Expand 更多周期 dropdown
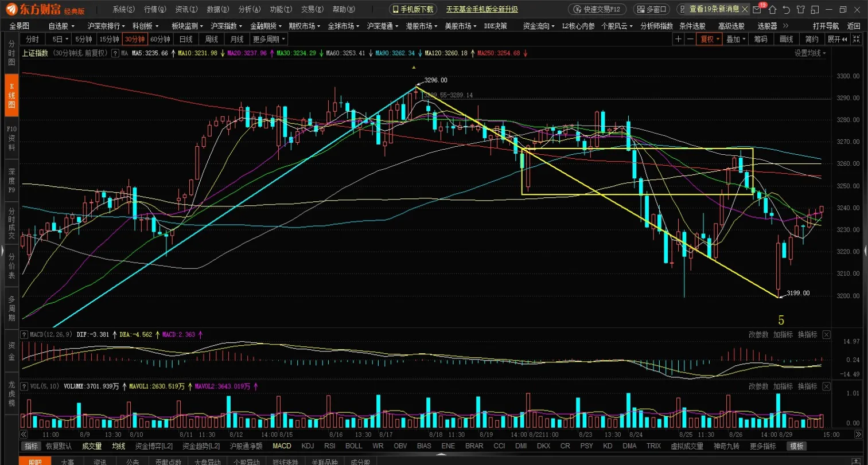The width and height of the screenshot is (868, 465). (x=268, y=39)
